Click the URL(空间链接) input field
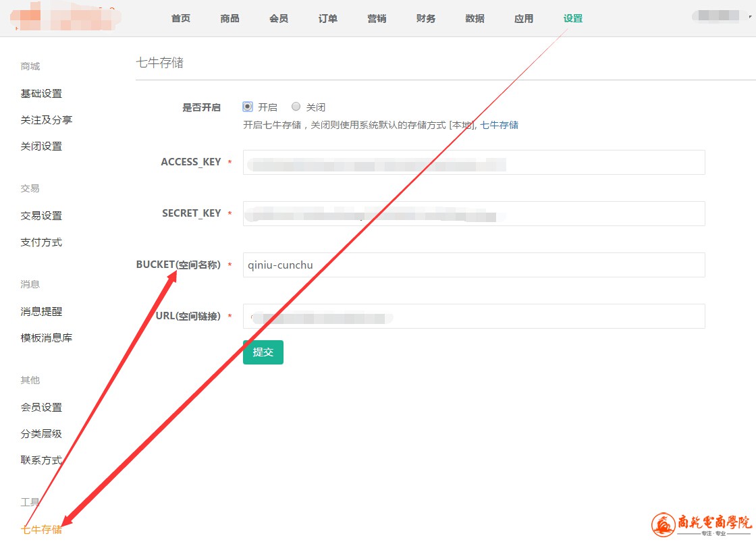This screenshot has width=756, height=542. pos(474,317)
